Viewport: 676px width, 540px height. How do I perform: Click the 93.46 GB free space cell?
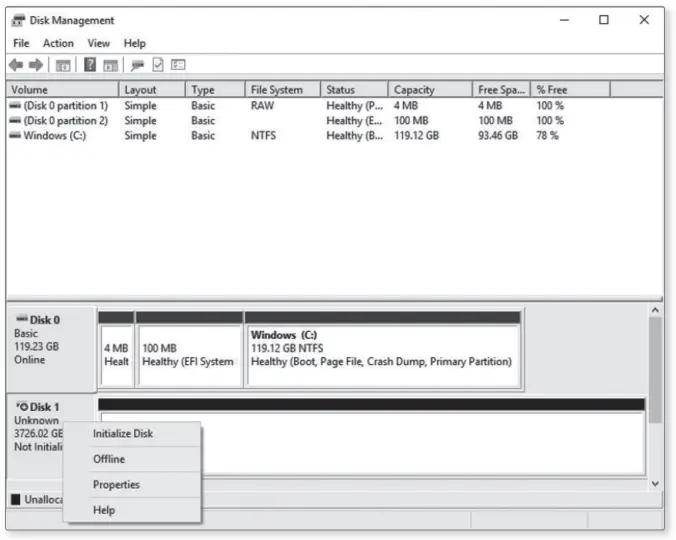click(x=498, y=136)
